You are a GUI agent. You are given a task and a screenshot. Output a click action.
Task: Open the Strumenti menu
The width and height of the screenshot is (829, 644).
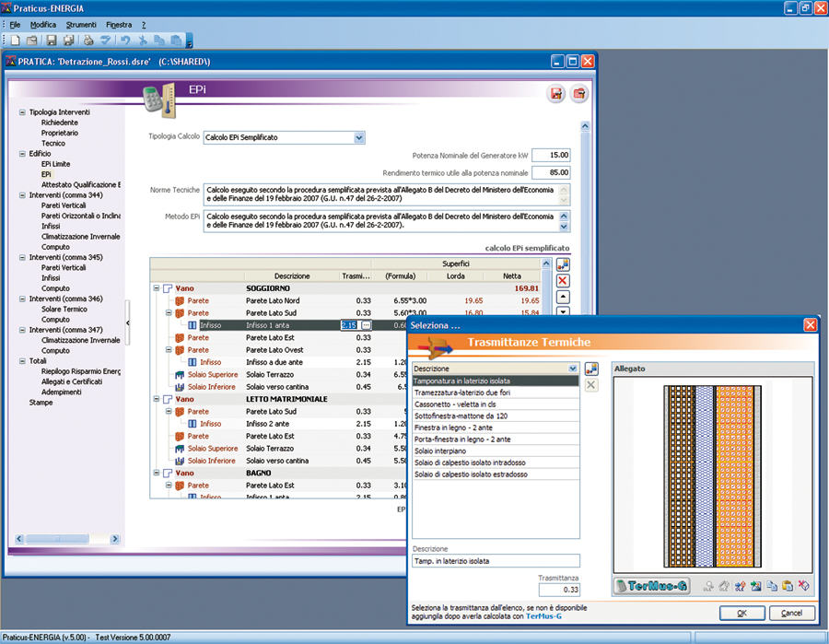pos(81,25)
